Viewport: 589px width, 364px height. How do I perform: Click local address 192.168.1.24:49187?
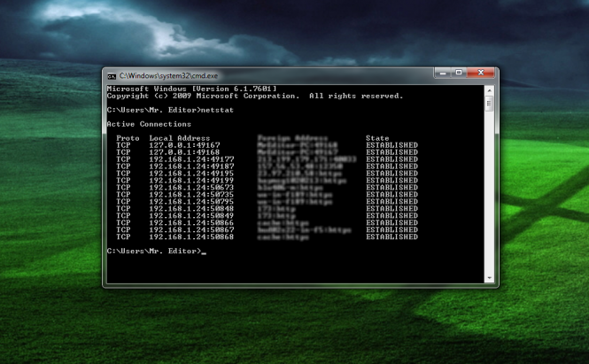click(191, 167)
